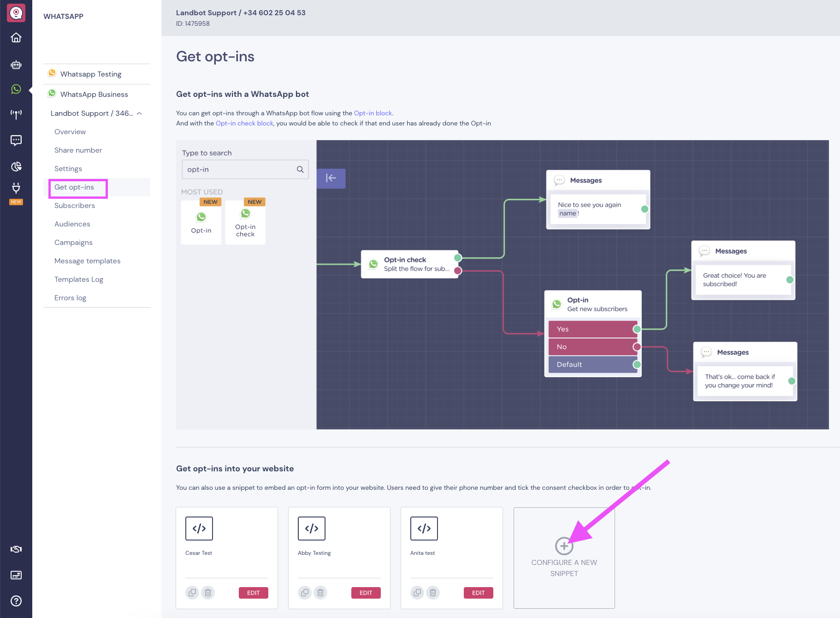Collapse the blocks panel arrow button
840x618 pixels.
coord(331,178)
